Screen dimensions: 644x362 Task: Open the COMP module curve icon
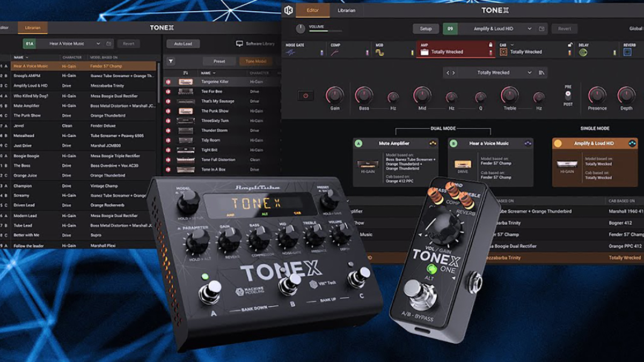coord(334,52)
